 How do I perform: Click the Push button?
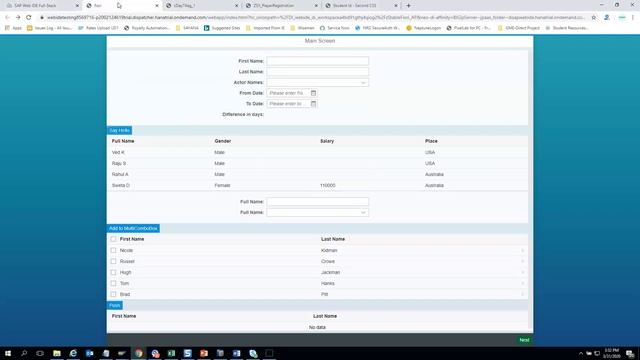[115, 305]
